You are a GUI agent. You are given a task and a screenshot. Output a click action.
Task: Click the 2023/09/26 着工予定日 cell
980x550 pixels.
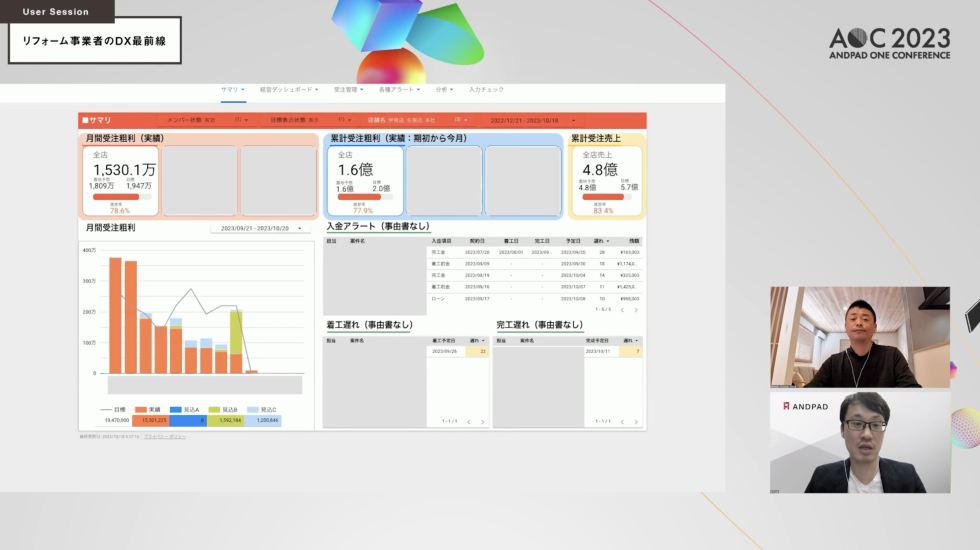pyautogui.click(x=444, y=351)
